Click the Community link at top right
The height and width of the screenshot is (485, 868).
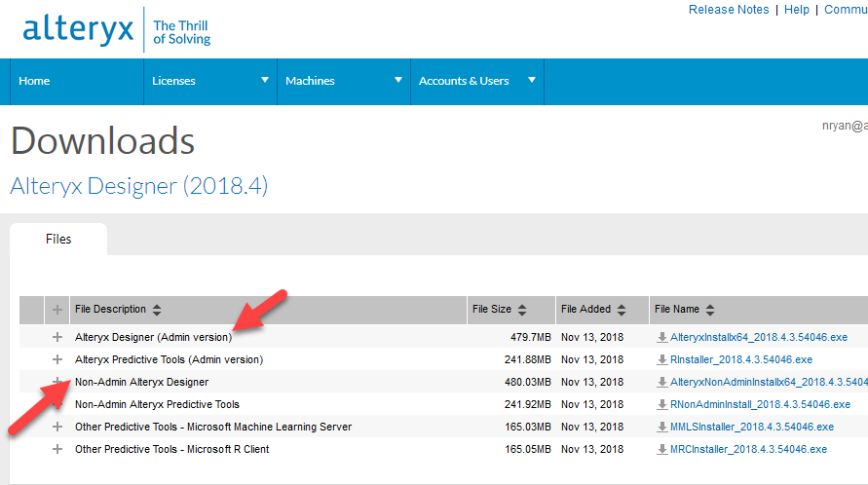click(x=846, y=10)
